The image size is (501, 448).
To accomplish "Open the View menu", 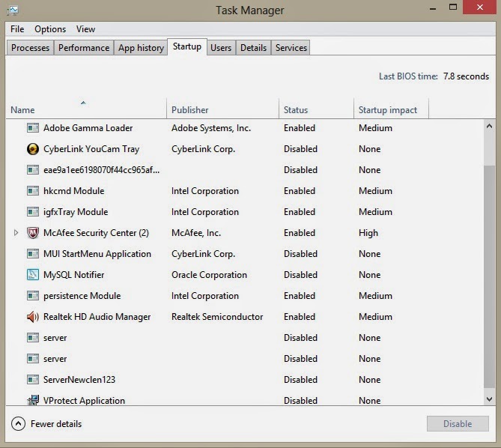I will [85, 29].
